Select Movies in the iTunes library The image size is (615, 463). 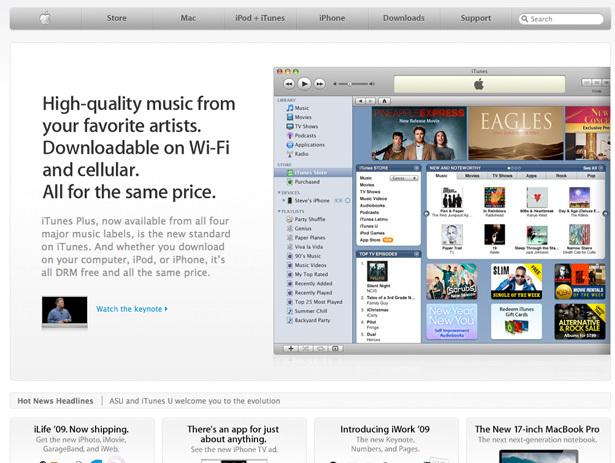pyautogui.click(x=298, y=117)
